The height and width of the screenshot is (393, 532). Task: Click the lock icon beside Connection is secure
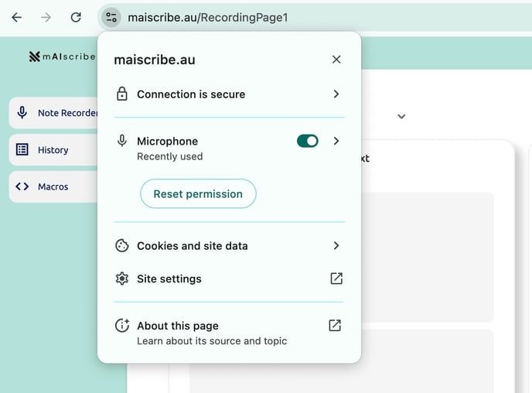(x=122, y=94)
